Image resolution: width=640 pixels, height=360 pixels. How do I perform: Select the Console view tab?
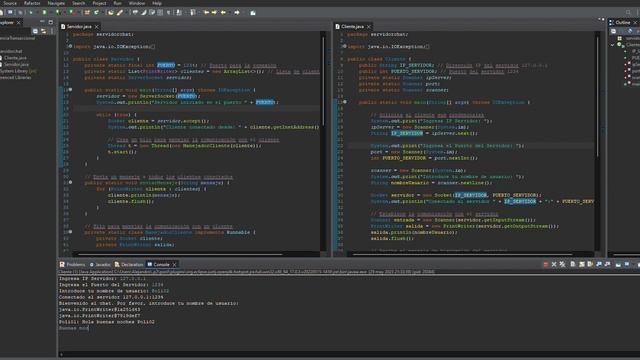[161, 264]
